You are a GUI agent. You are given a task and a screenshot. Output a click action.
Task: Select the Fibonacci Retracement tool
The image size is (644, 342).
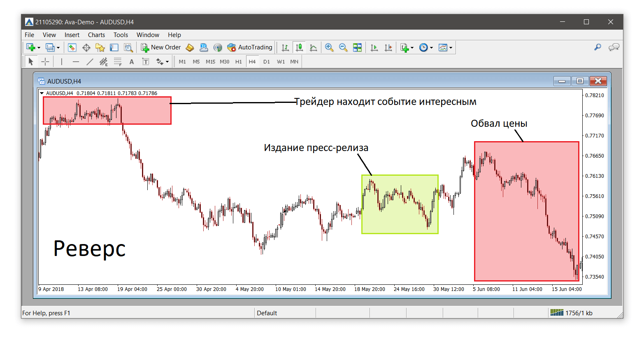118,62
